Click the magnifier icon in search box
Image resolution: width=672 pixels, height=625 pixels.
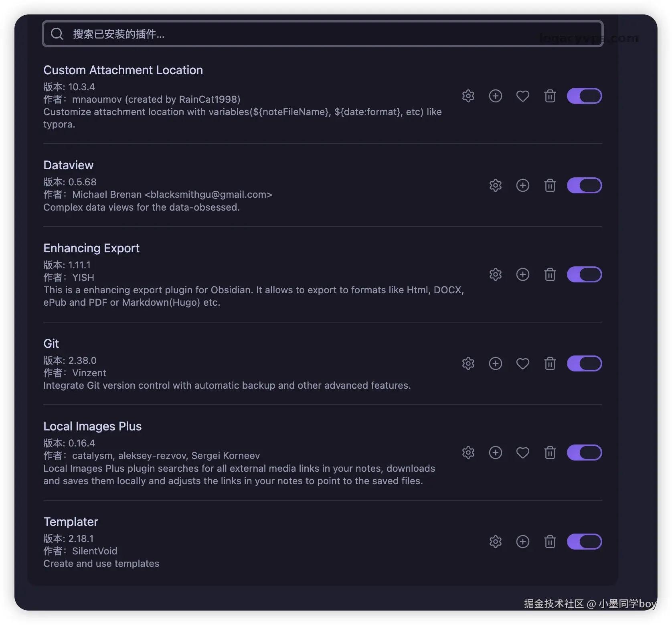click(57, 34)
